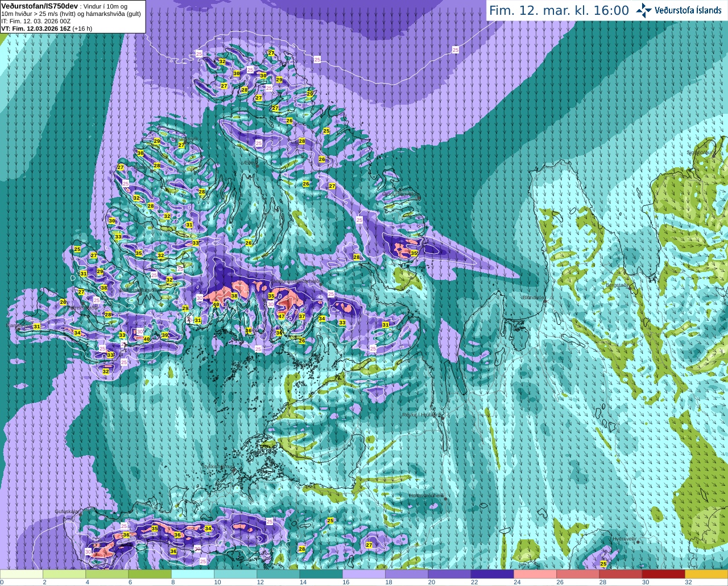728x586 pixels.
Task: Click the Gufuskálar place label
Action: (x=67, y=511)
